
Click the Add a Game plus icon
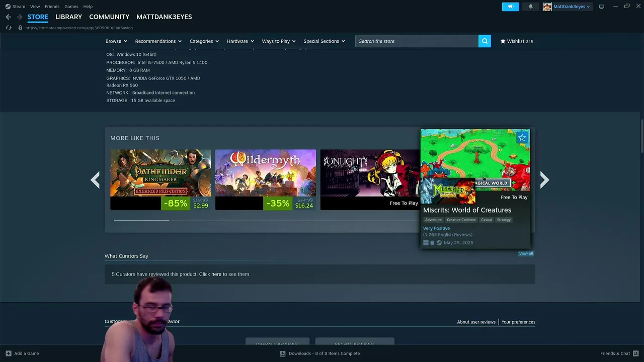[8, 353]
